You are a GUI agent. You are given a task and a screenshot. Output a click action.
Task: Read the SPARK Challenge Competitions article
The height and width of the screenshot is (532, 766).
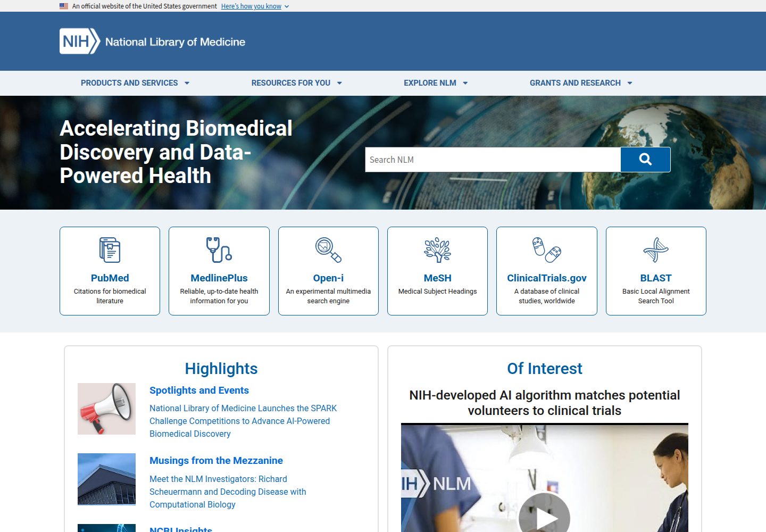pyautogui.click(x=243, y=421)
